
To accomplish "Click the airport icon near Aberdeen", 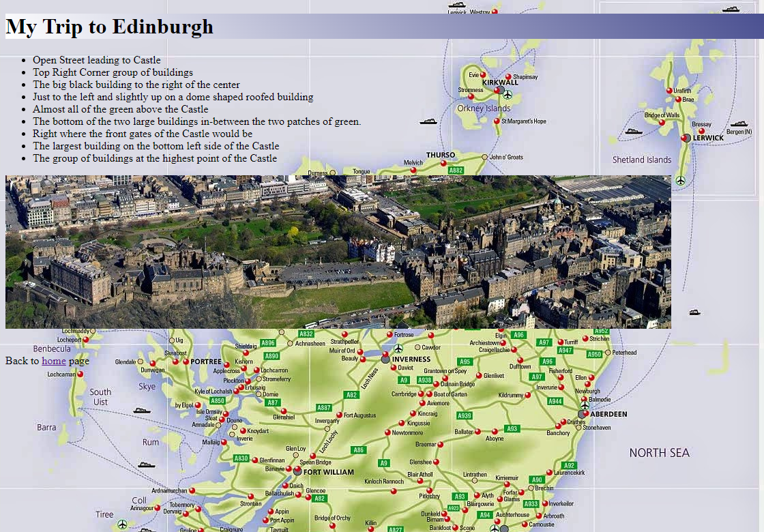I will 585,405.
